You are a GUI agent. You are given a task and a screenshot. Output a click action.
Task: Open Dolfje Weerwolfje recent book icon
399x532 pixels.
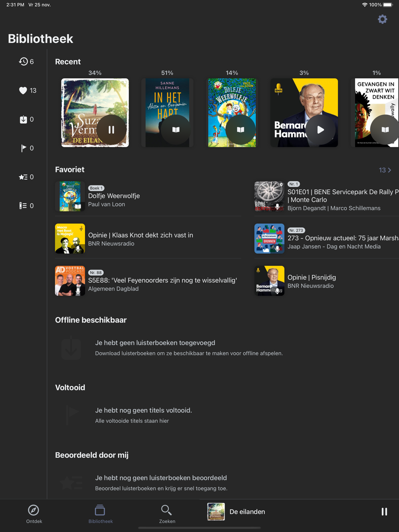click(240, 130)
